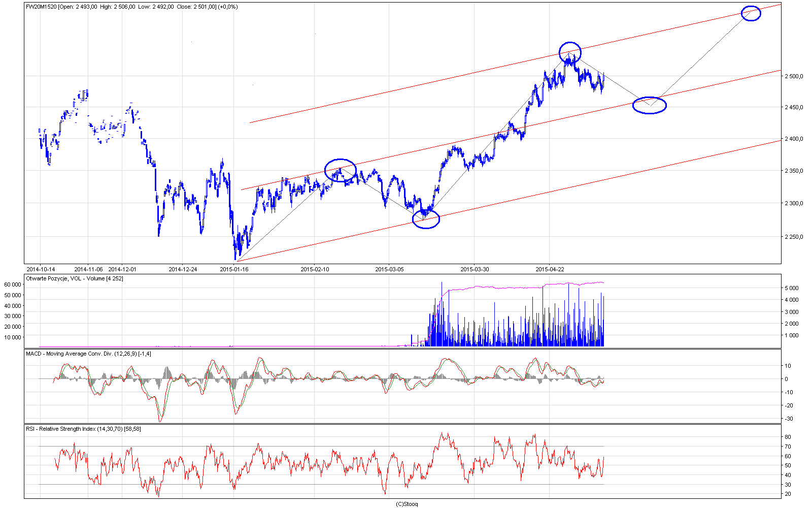This screenshot has width=812, height=508.
Task: Select the 2015-03-05 date label
Action: [x=390, y=269]
